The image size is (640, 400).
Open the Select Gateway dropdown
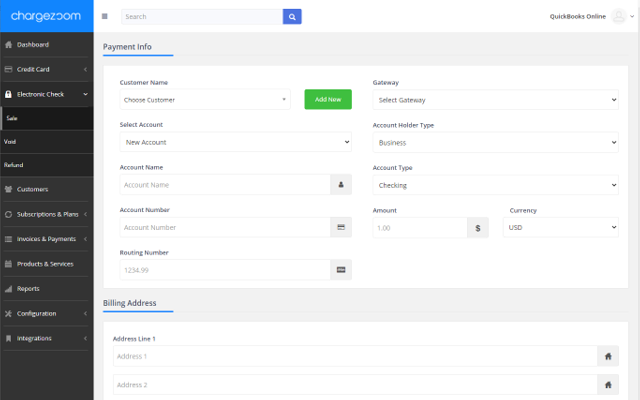tap(495, 100)
